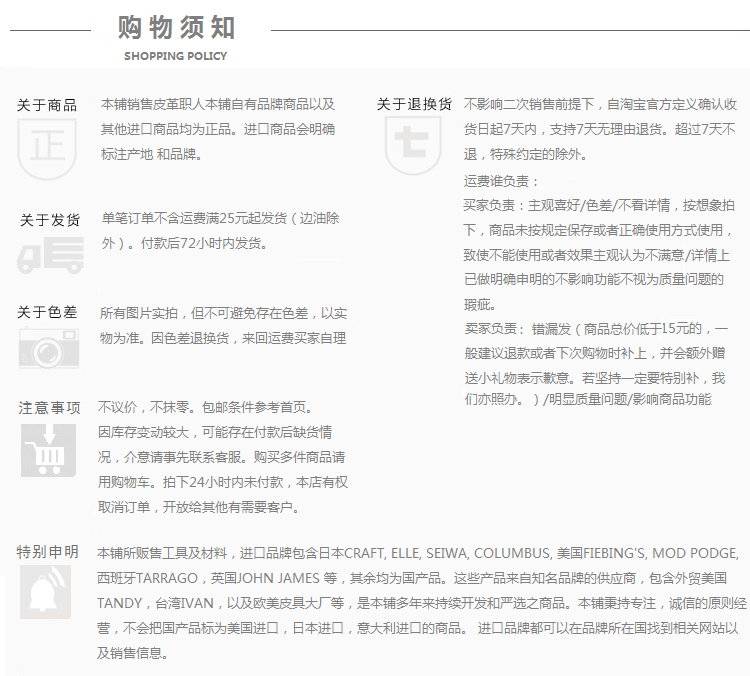Viewport: 750px width, 676px height.
Task: Click the line starting 已做明确申明的不影响功能
Action: (x=594, y=279)
